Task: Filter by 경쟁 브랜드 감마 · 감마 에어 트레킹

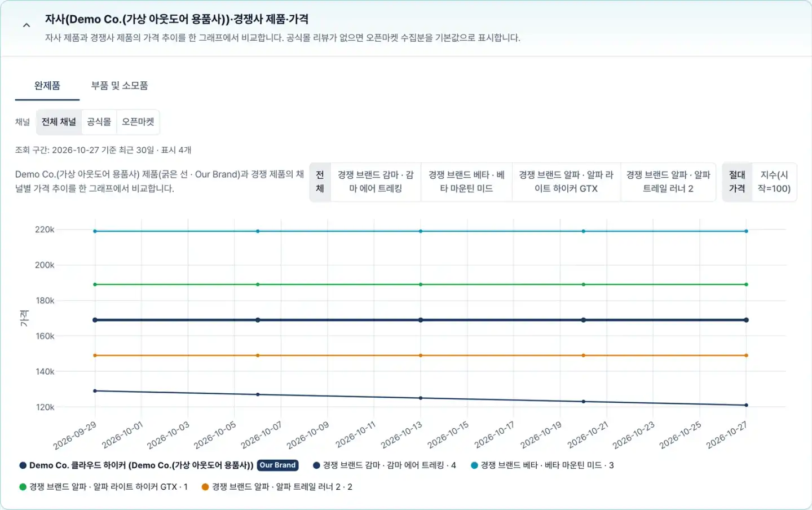Action: click(376, 182)
